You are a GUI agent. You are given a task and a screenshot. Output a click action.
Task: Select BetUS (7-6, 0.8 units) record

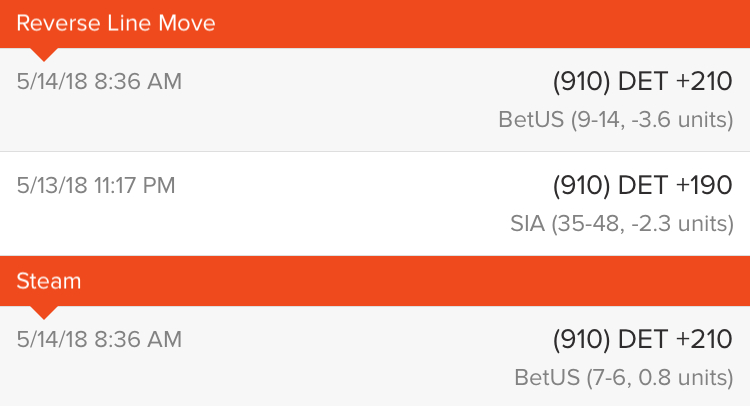[x=624, y=378]
